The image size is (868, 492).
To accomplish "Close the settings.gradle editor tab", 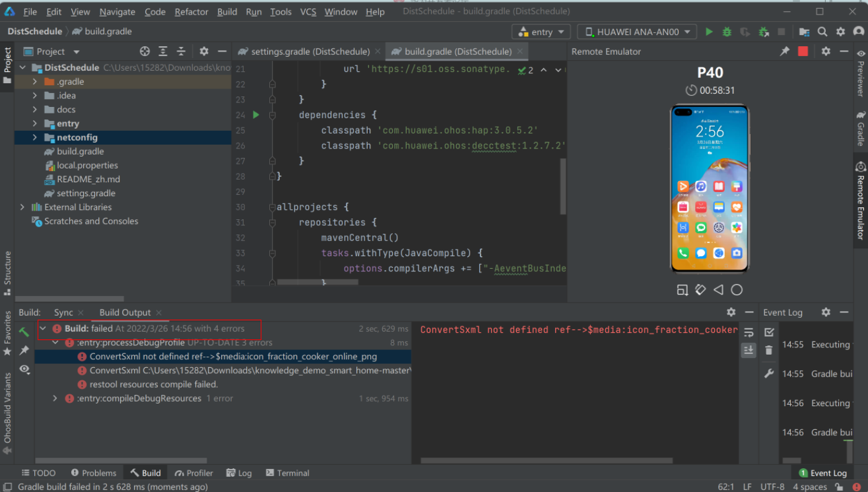I will click(378, 52).
